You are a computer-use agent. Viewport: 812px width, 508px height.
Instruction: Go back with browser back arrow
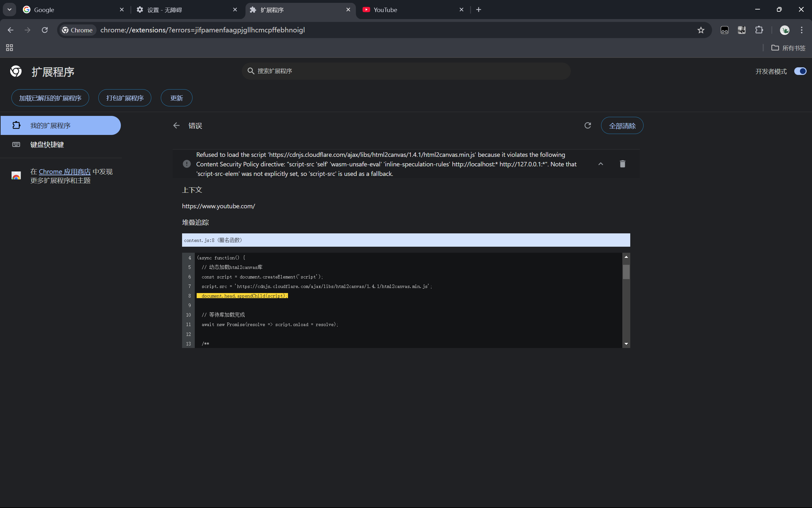tap(10, 30)
